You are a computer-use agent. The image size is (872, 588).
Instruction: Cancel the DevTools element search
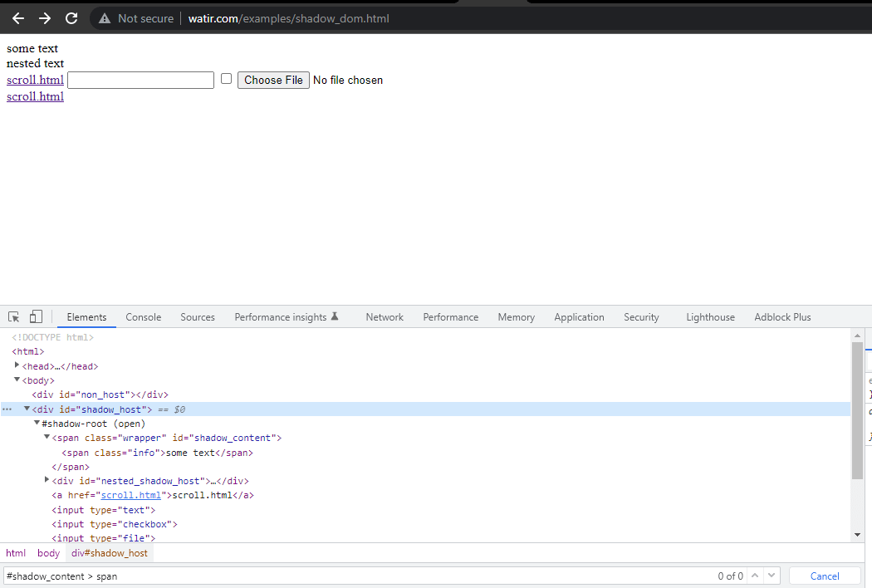pos(825,576)
